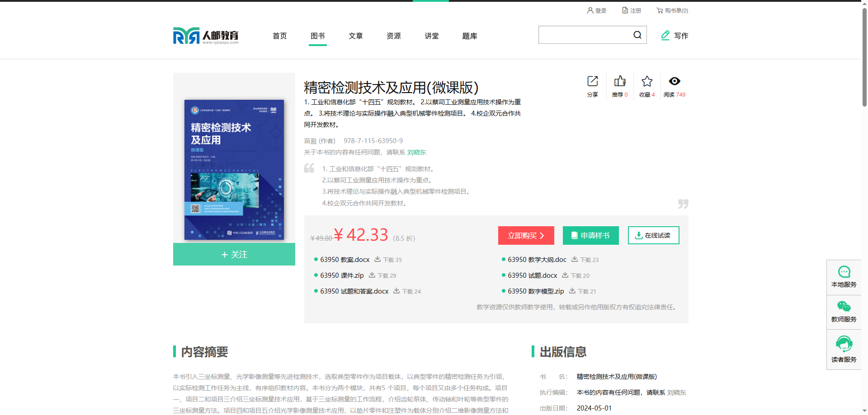
Task: Click the 出版信息 section heading
Action: [x=563, y=352]
